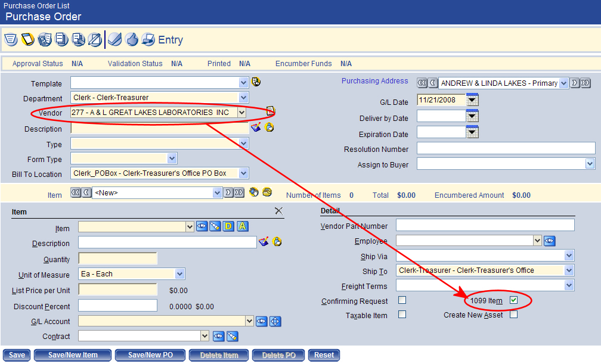
Task: Expand the Ship Via dropdown
Action: 569,256
